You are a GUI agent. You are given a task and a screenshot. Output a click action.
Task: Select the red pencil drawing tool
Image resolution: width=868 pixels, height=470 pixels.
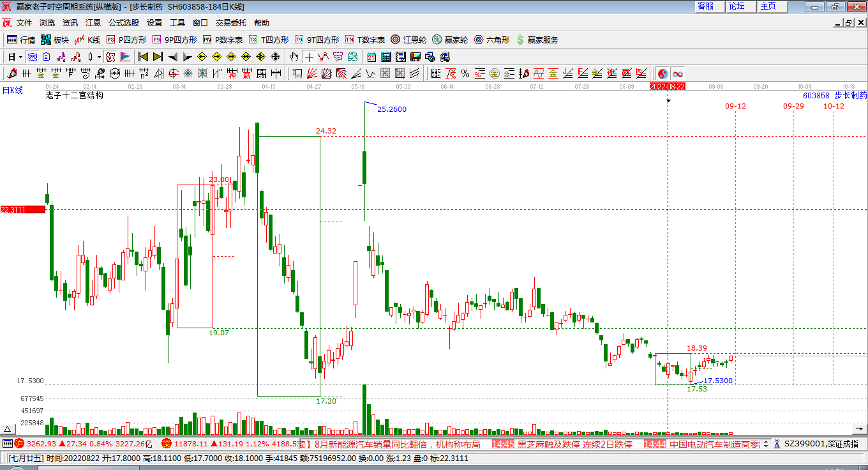(11, 73)
